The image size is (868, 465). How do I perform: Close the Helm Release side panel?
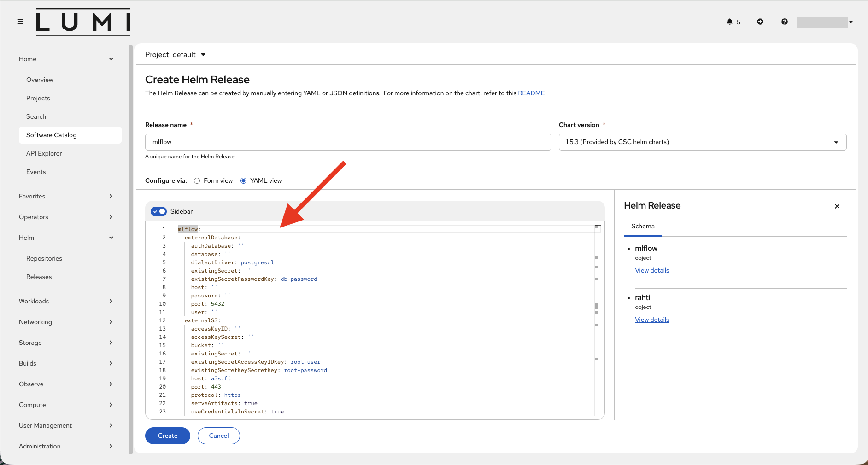click(837, 206)
